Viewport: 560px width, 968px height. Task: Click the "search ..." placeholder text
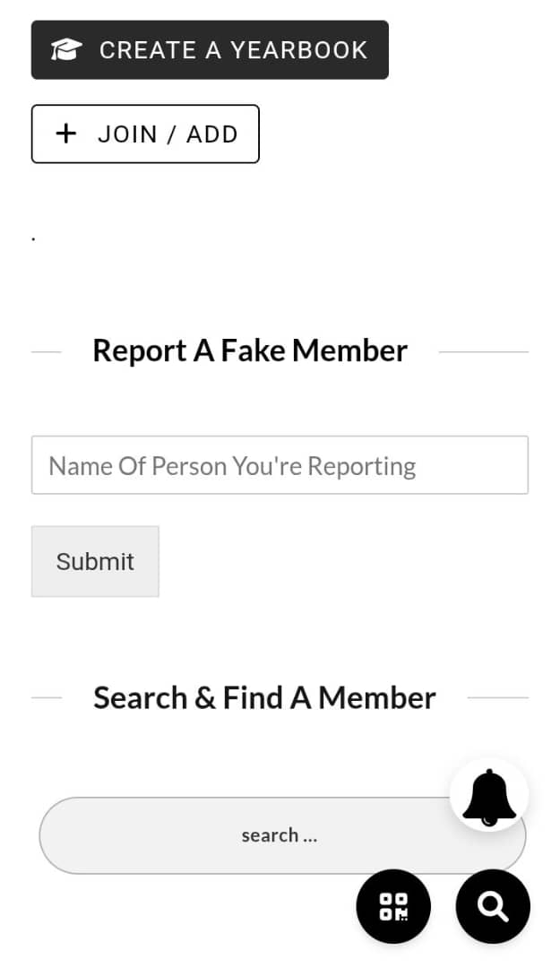[x=280, y=835]
